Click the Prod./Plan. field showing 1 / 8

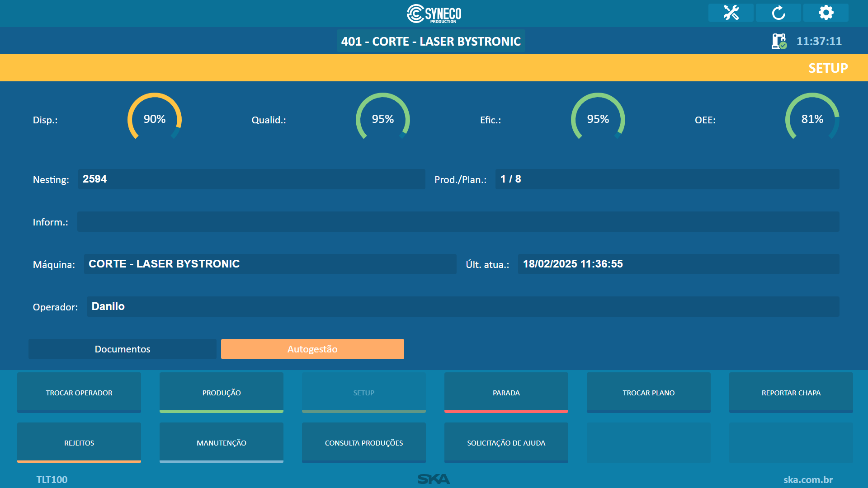[667, 179]
